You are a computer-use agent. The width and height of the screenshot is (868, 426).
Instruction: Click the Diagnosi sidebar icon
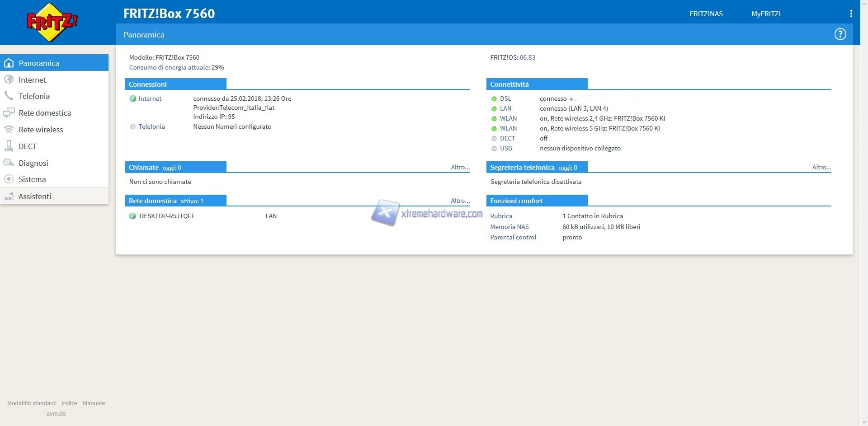(x=9, y=163)
